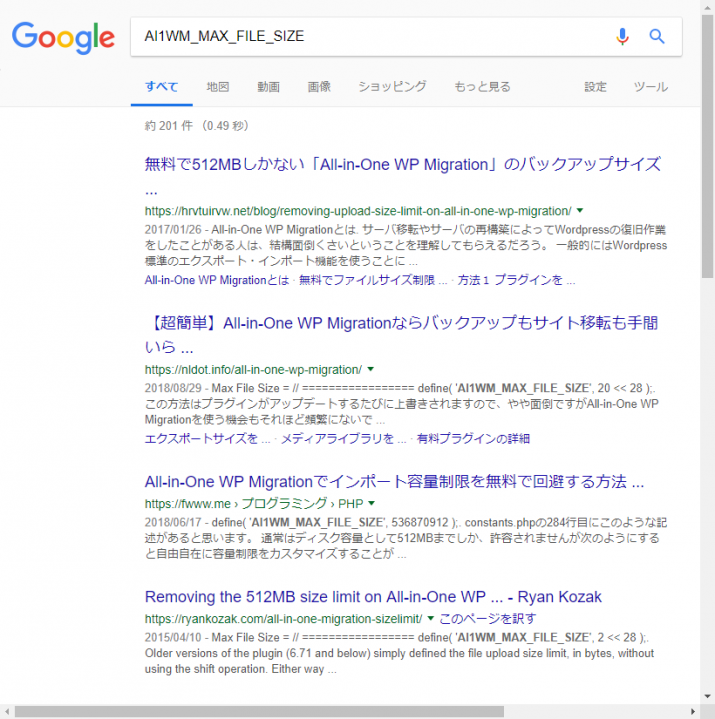Expand dropdown arrow next to hrvtuirvw.net URL

pyautogui.click(x=580, y=211)
